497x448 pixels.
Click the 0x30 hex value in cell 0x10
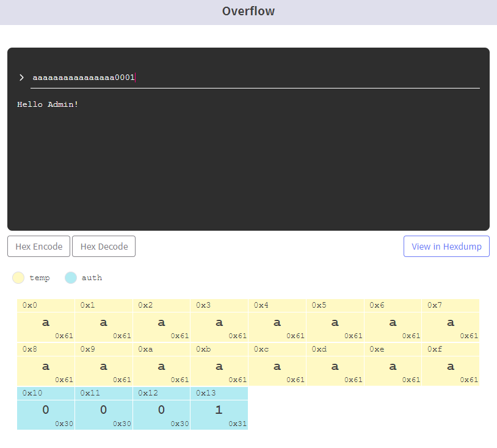[64, 424]
